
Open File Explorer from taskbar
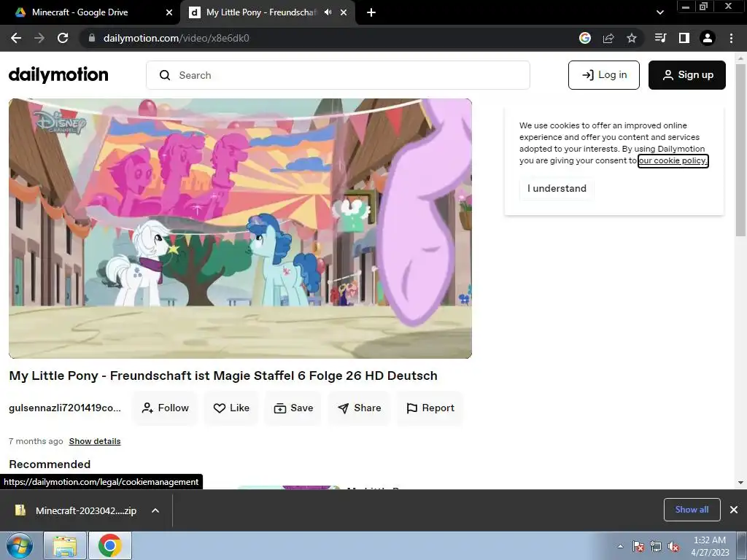point(65,545)
